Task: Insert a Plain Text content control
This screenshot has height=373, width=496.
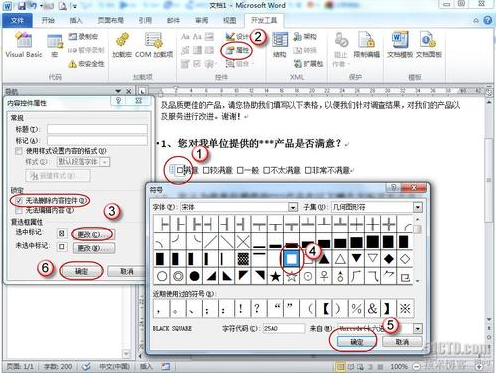Action: coord(197,37)
